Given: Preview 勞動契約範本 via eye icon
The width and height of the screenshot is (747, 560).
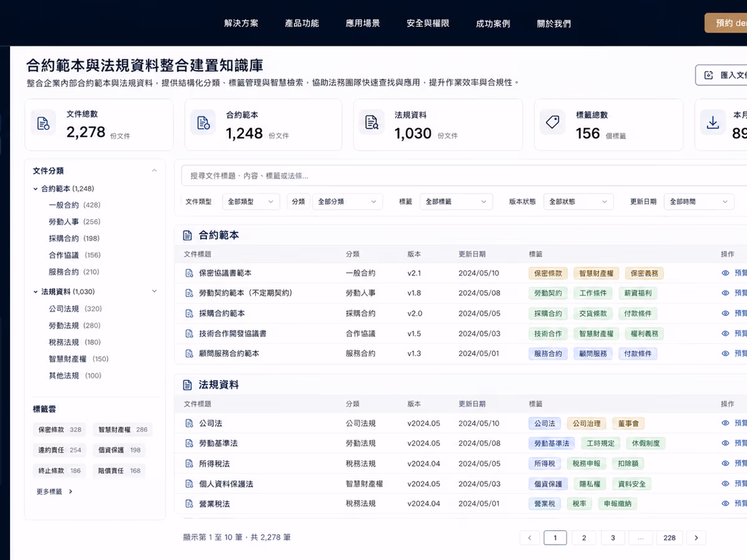Looking at the screenshot, I should coord(725,293).
